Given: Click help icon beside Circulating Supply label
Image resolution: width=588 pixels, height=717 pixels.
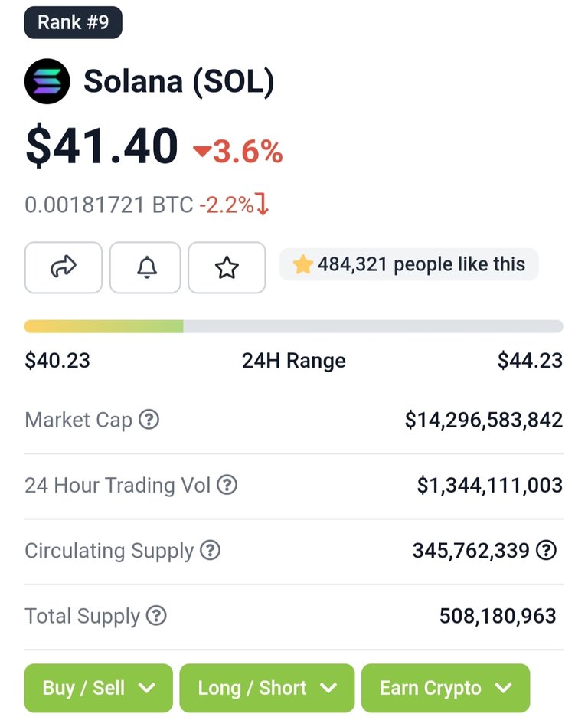Looking at the screenshot, I should pyautogui.click(x=210, y=550).
